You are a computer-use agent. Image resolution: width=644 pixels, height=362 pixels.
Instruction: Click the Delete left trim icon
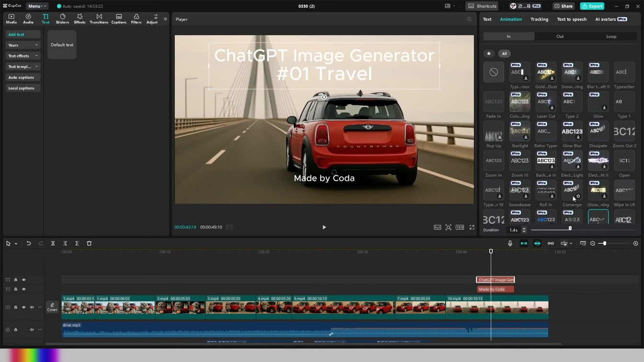coord(65,243)
